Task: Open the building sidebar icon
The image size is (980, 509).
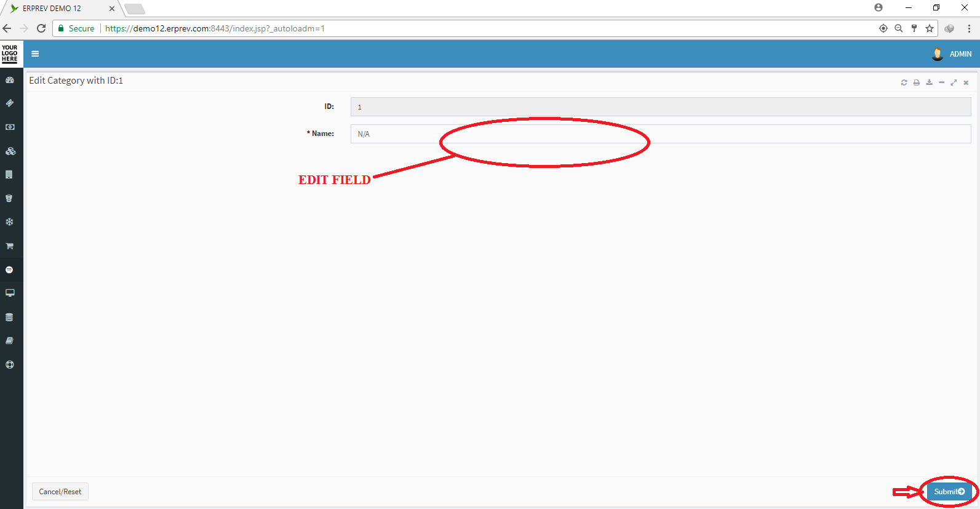Action: pyautogui.click(x=9, y=175)
